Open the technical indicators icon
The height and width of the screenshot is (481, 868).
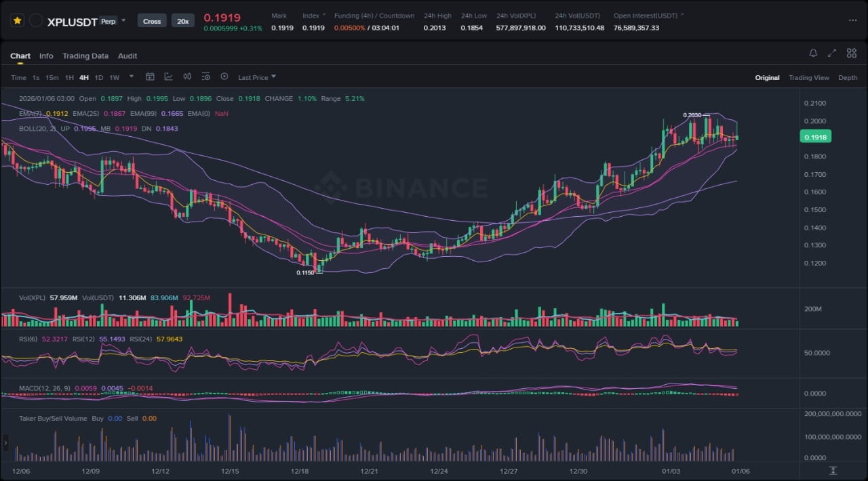(168, 77)
